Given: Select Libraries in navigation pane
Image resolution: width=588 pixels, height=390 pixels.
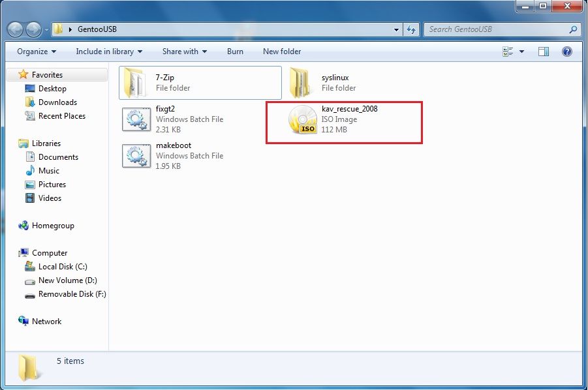Looking at the screenshot, I should (x=46, y=143).
